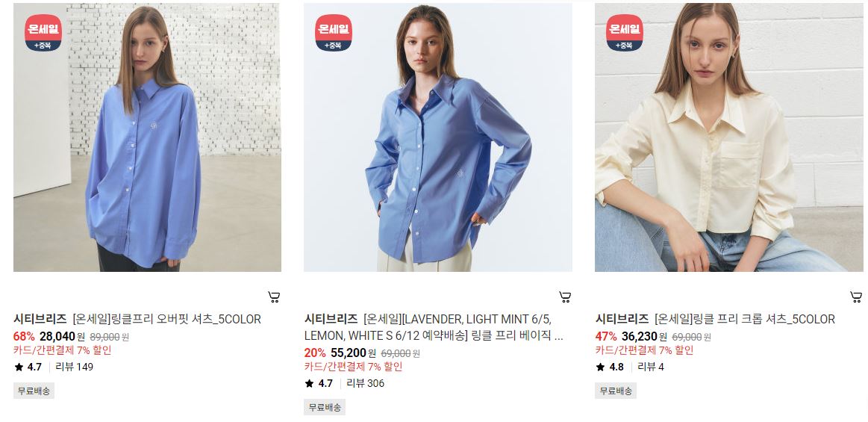Click 온세일 badge on middle product image
This screenshot has width=868, height=422.
point(334,33)
